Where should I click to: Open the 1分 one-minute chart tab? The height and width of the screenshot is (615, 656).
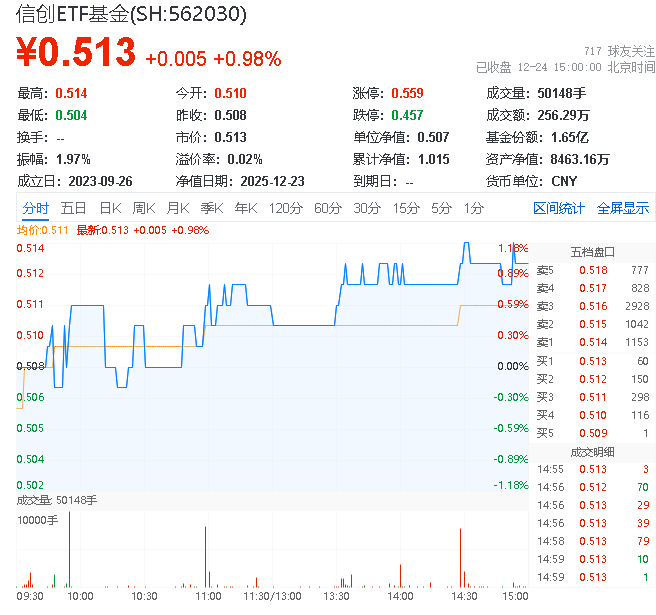pos(473,208)
